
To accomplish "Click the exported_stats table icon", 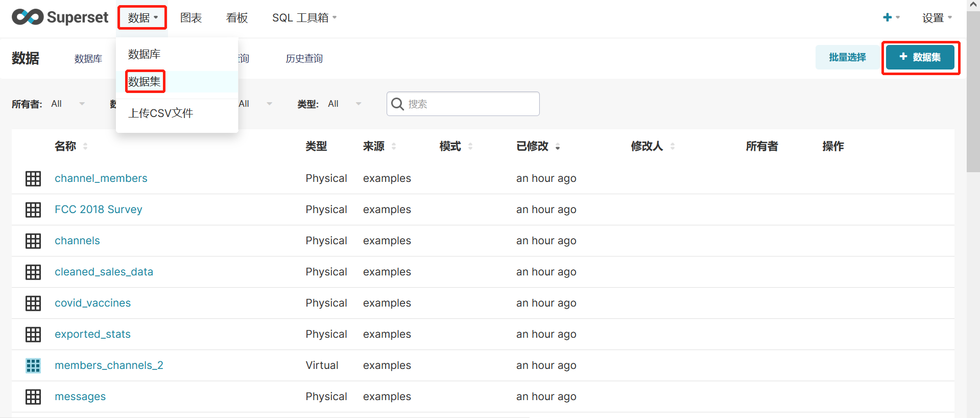I will [x=33, y=334].
